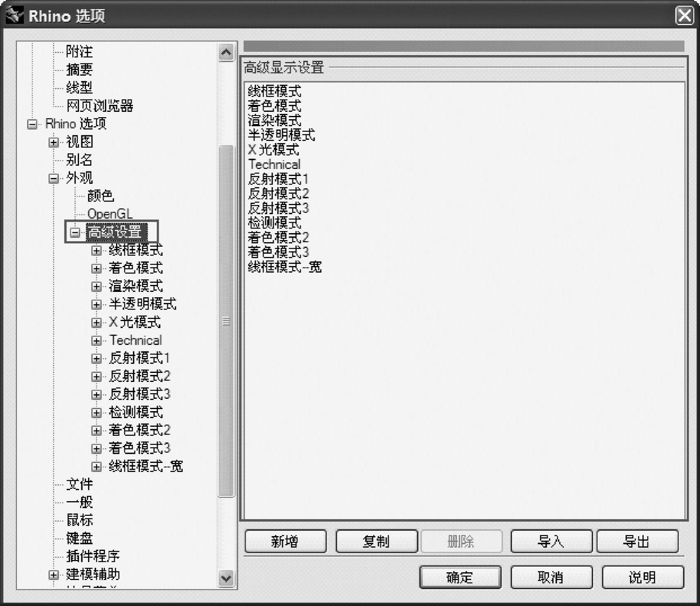
Task: Select Technical in display mode list
Action: click(274, 164)
